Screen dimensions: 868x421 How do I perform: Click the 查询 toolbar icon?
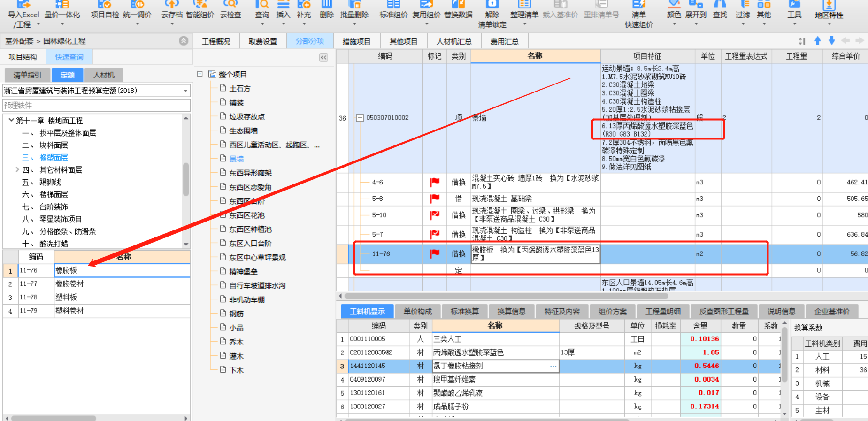pyautogui.click(x=262, y=10)
